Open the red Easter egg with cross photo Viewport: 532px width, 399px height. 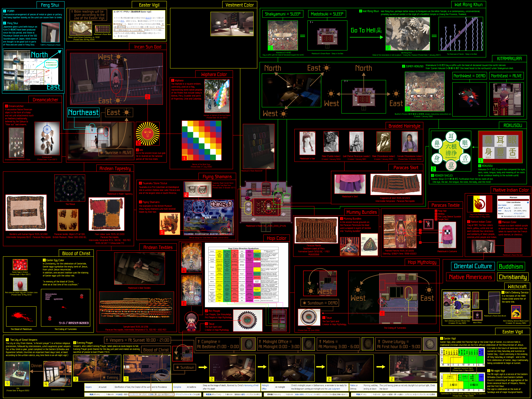point(20,284)
